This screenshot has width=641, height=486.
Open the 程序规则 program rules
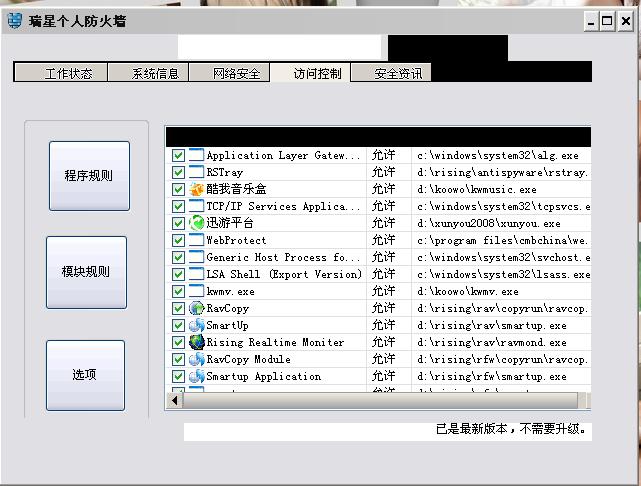click(89, 176)
